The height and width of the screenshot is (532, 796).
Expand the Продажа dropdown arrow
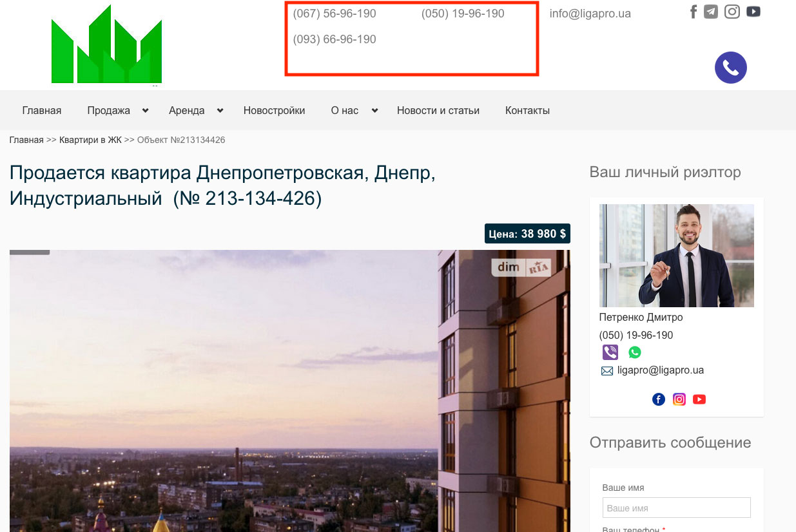pyautogui.click(x=145, y=111)
